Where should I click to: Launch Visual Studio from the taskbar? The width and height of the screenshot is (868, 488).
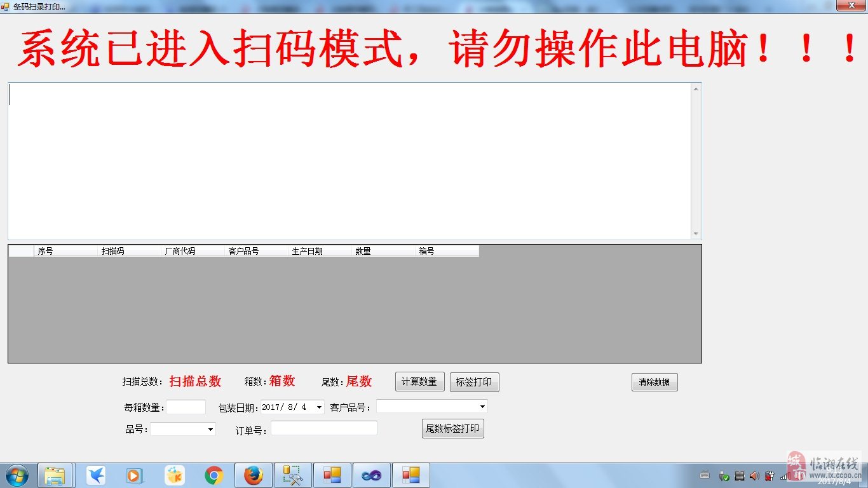371,474
